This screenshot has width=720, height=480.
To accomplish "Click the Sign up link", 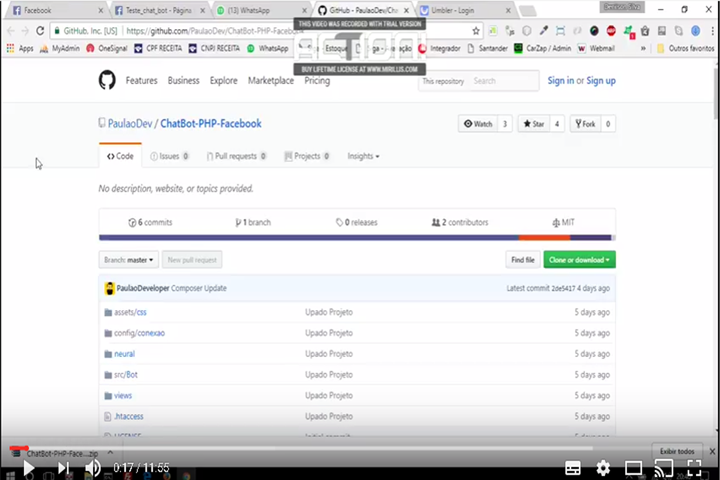I will 601,80.
